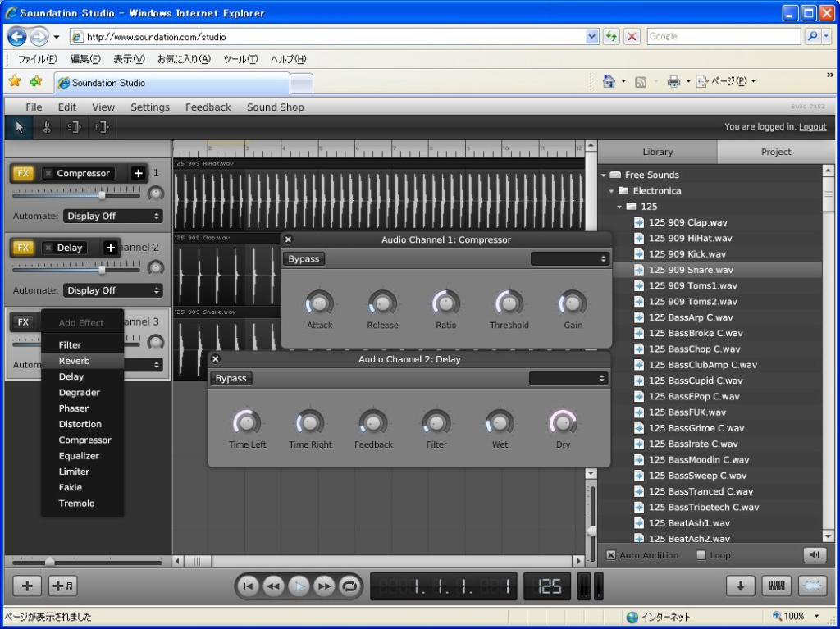This screenshot has height=629, width=840.
Task: Select 125 909 Kick.wav in the Library
Action: [688, 254]
